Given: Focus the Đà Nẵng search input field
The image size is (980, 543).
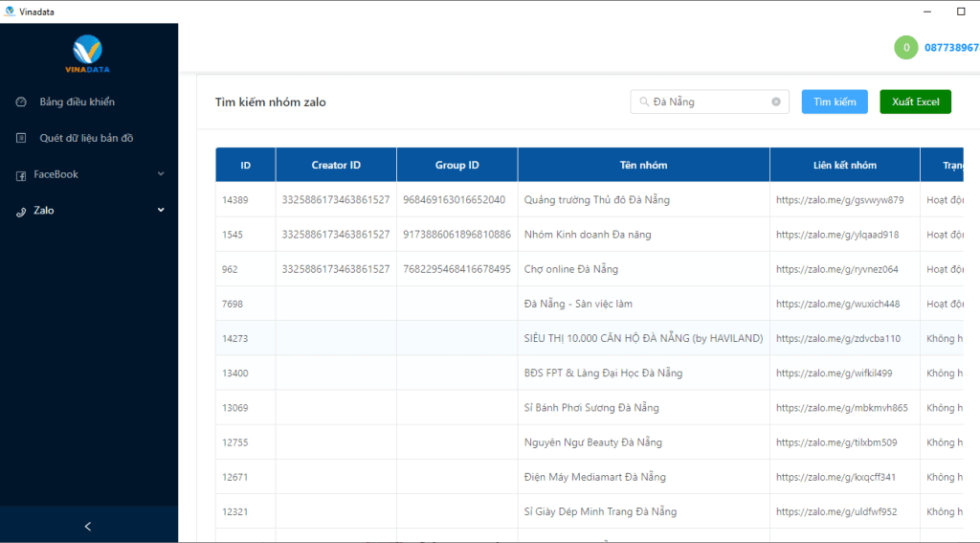Looking at the screenshot, I should click(x=710, y=102).
